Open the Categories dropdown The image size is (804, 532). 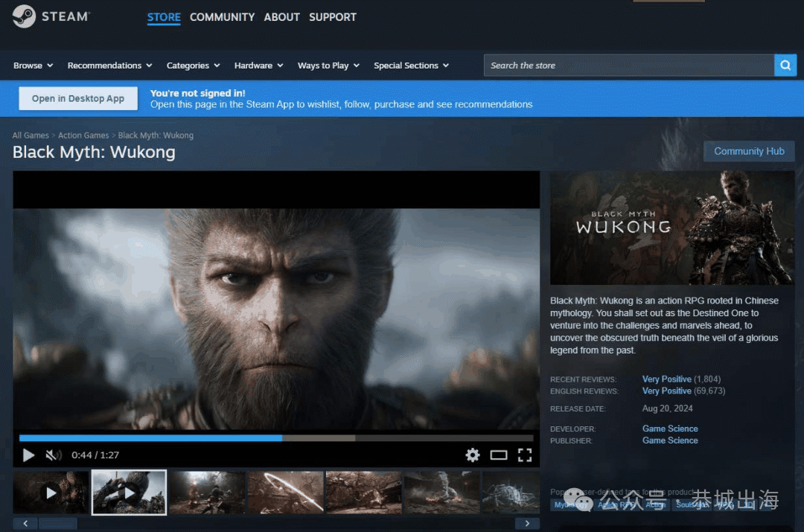pyautogui.click(x=194, y=65)
